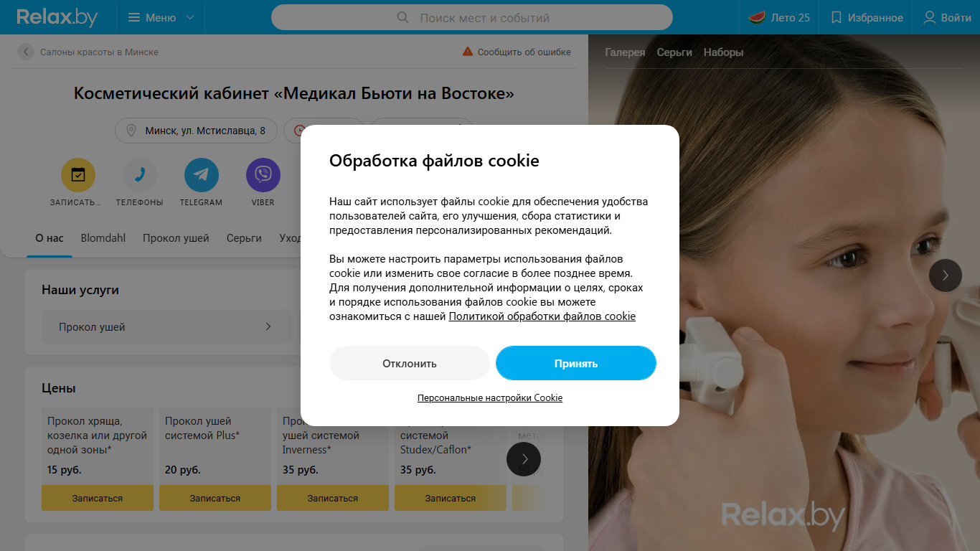Open the Telegram contact icon
980x551 pixels.
click(202, 175)
